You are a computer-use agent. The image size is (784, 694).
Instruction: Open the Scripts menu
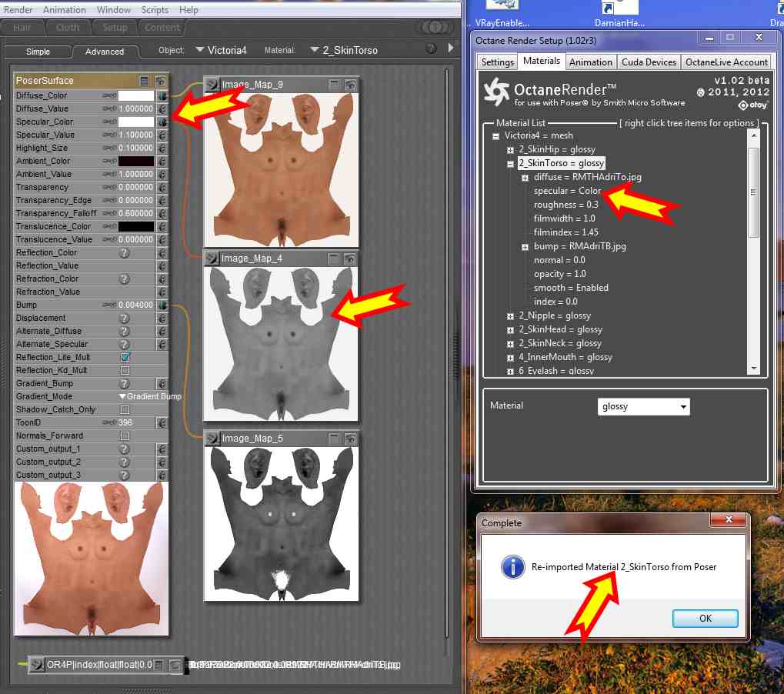coord(155,9)
